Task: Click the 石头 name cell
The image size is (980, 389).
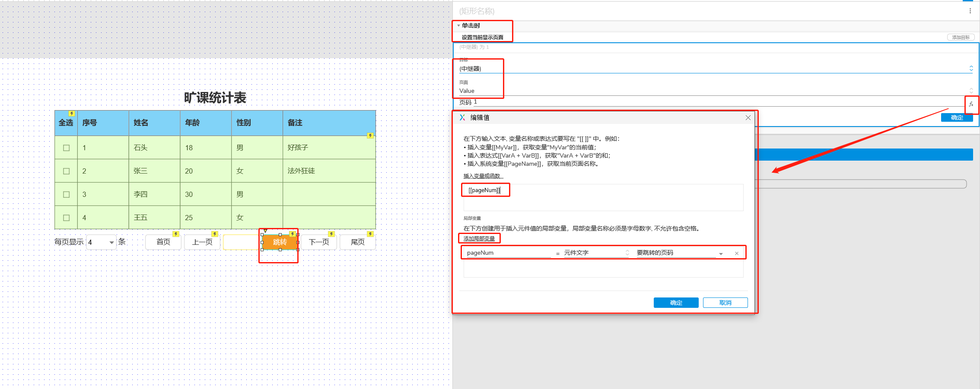Action: pyautogui.click(x=154, y=148)
